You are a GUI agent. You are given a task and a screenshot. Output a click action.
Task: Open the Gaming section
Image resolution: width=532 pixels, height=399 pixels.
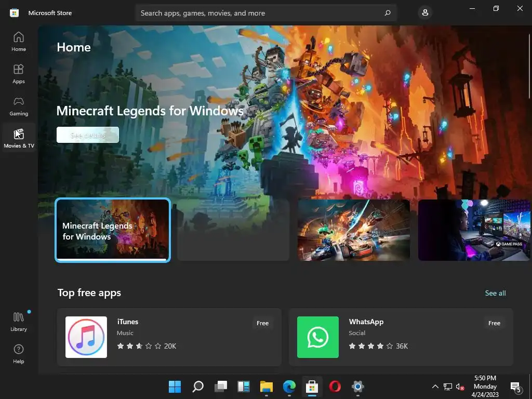19,106
